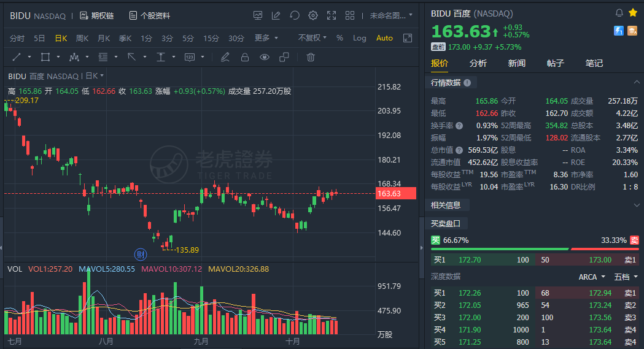Click the pencil edit drawings icon
The height and width of the screenshot is (349, 644).
[x=225, y=57]
